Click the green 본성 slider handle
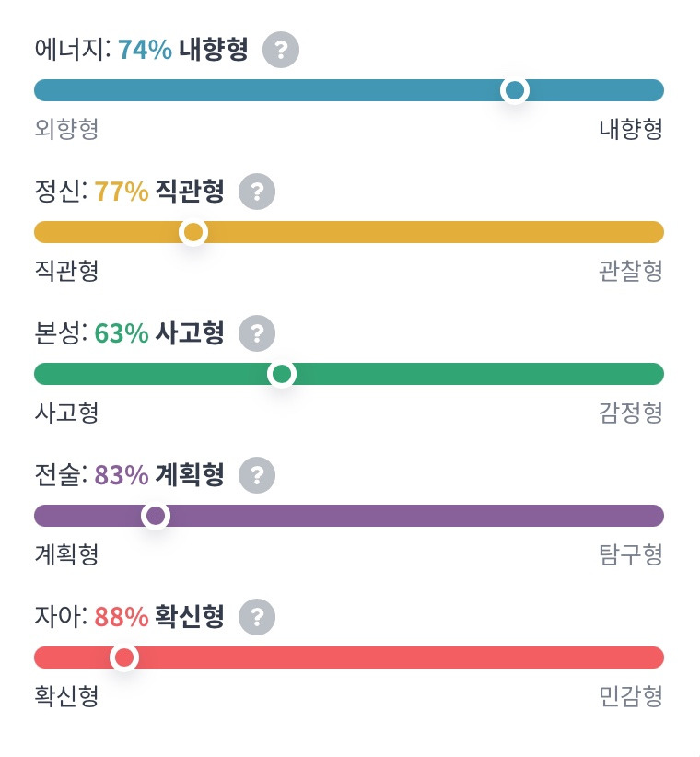The width and height of the screenshot is (700, 757). click(x=282, y=374)
